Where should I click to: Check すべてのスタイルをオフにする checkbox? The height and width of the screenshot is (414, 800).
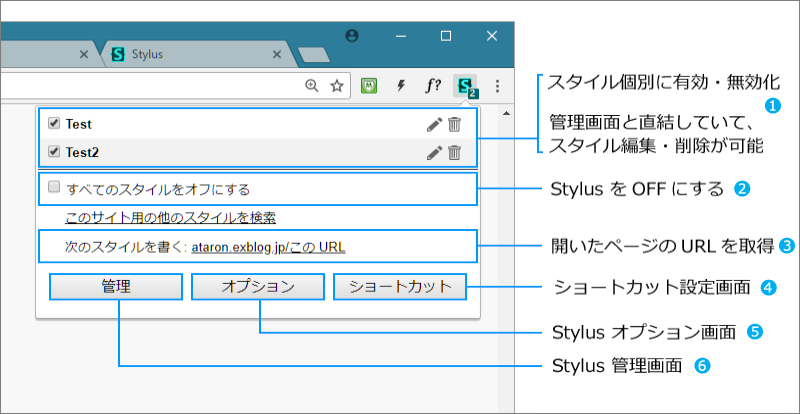(x=54, y=187)
